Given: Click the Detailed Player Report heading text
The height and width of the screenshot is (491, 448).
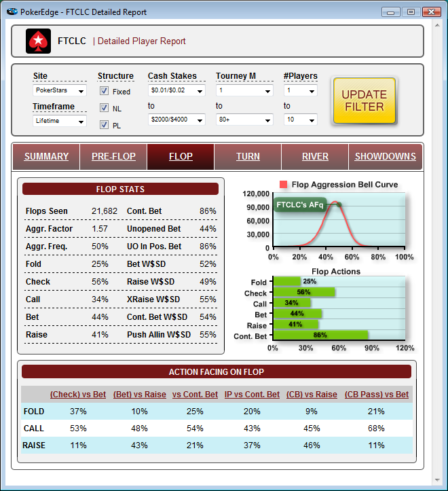Looking at the screenshot, I should (141, 41).
